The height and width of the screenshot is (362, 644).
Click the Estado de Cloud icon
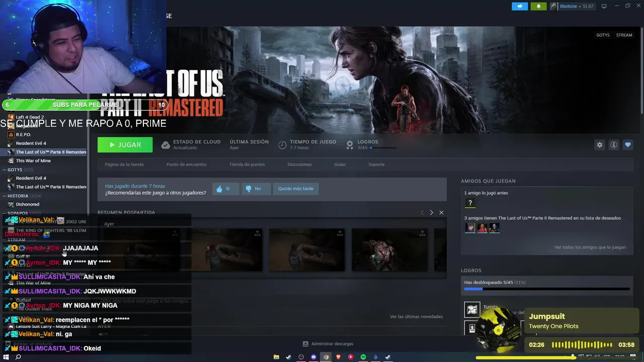[166, 145]
